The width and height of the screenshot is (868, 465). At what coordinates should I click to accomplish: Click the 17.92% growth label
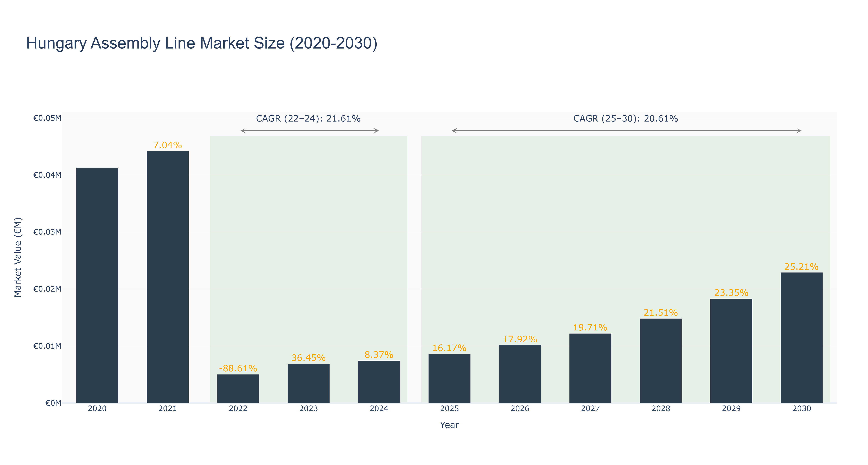coord(520,339)
